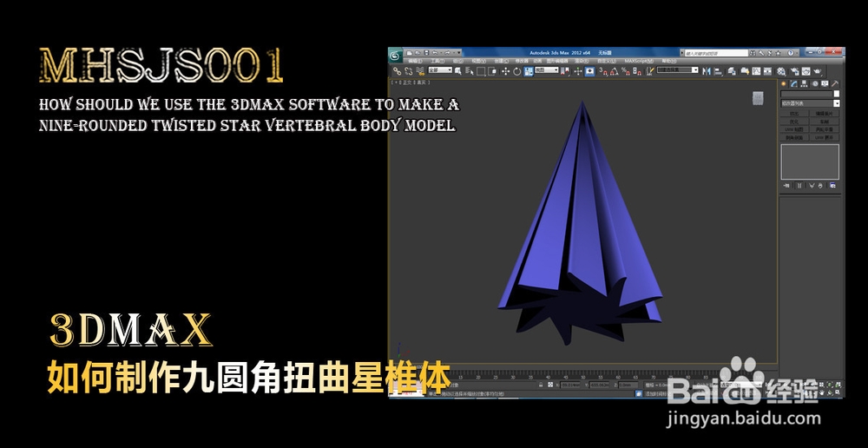Open the Schematic View
This screenshot has width=868, height=448.
coord(768,71)
